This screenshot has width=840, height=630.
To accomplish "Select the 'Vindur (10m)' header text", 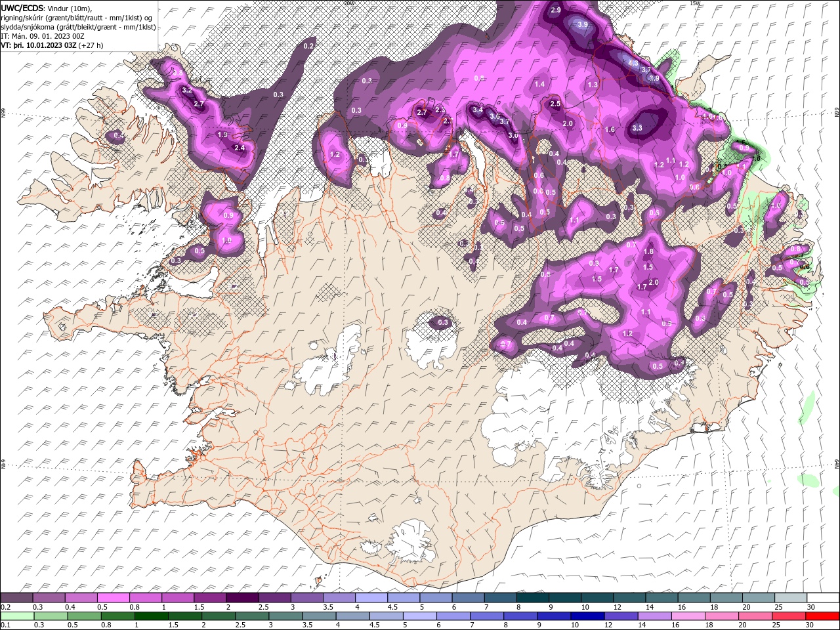I will tap(70, 8).
